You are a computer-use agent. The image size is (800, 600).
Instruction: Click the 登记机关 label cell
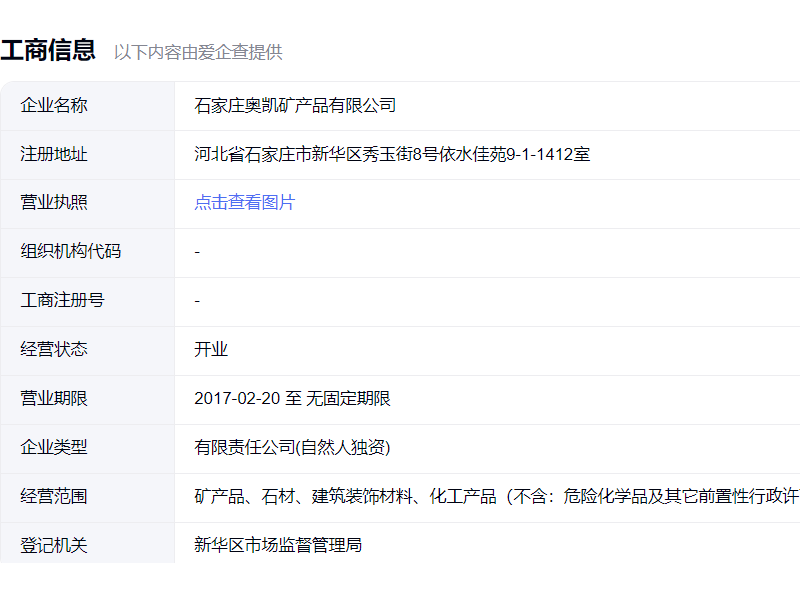pos(54,545)
